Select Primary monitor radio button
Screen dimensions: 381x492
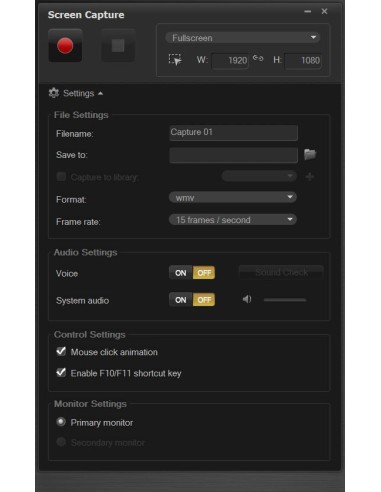click(61, 422)
